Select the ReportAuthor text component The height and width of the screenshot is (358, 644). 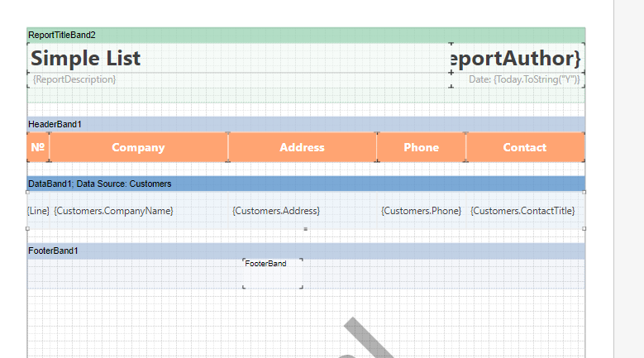point(518,58)
